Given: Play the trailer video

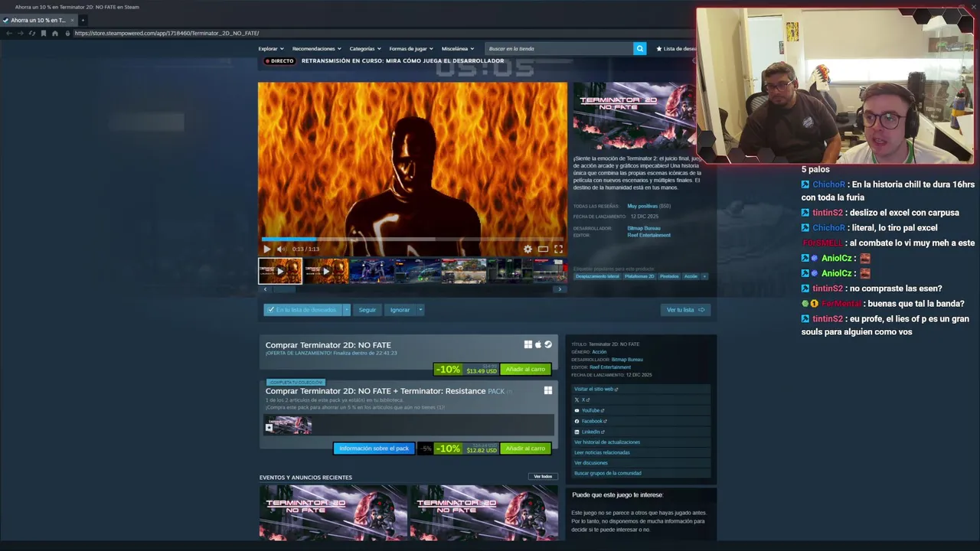Looking at the screenshot, I should click(x=266, y=249).
